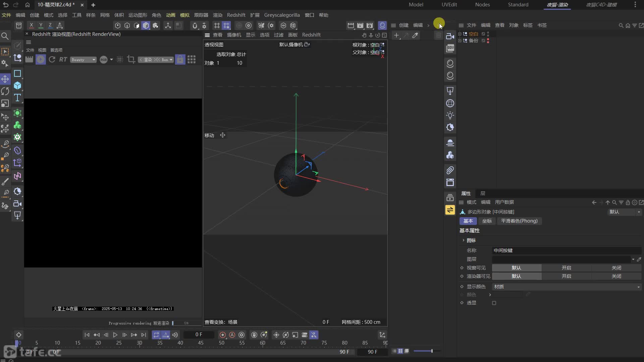This screenshot has height=362, width=644.
Task: Open the 模拟 menu
Action: [185, 15]
